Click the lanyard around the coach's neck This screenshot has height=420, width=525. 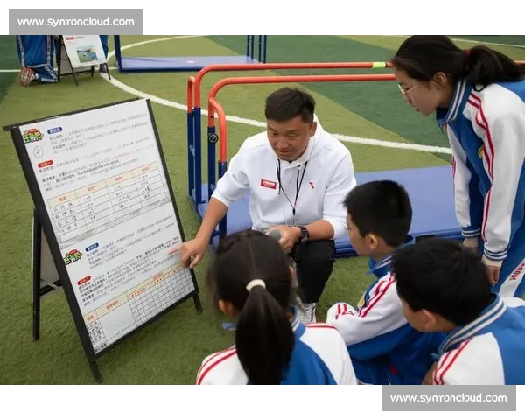pyautogui.click(x=291, y=187)
